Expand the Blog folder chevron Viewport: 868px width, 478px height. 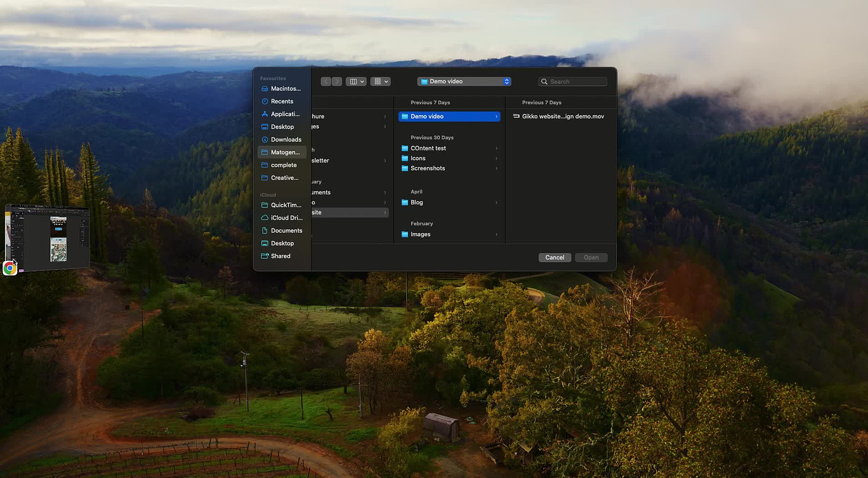click(x=496, y=202)
